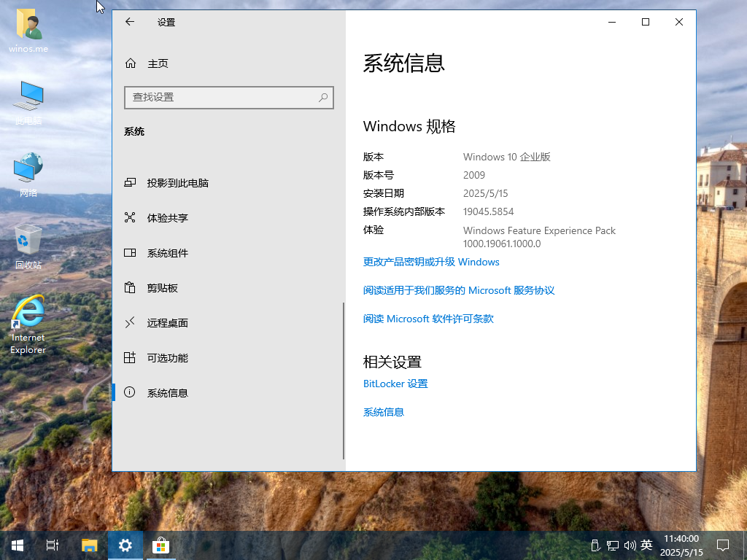Screen dimensions: 747x560
Task: Click the 系统信息 page heading
Action: coord(404,63)
